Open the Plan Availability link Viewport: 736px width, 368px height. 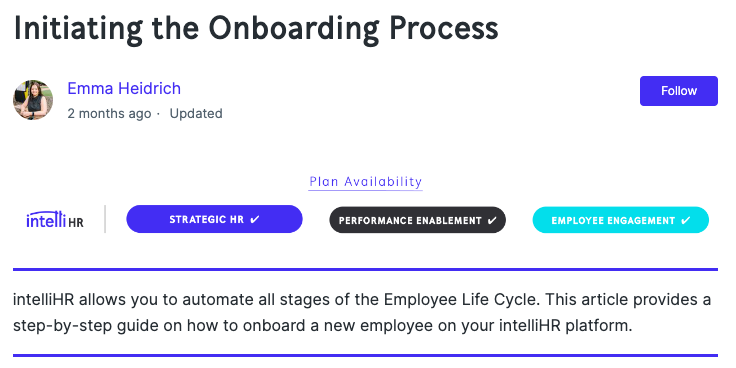pos(366,182)
